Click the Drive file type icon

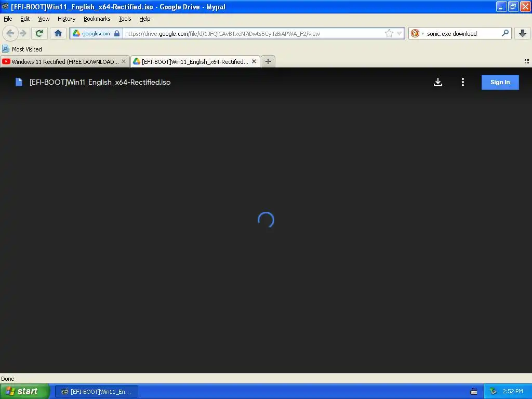click(19, 82)
